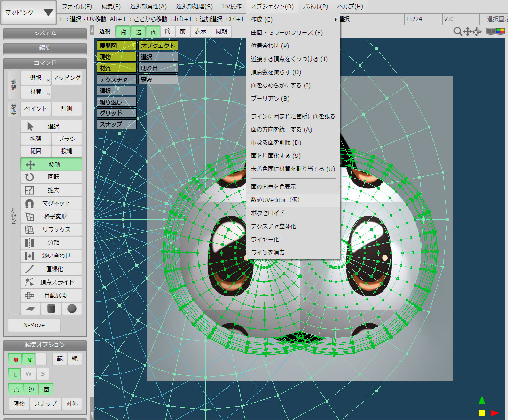Click the colored multi-view layout icon
508x420 pixels.
click(500, 31)
